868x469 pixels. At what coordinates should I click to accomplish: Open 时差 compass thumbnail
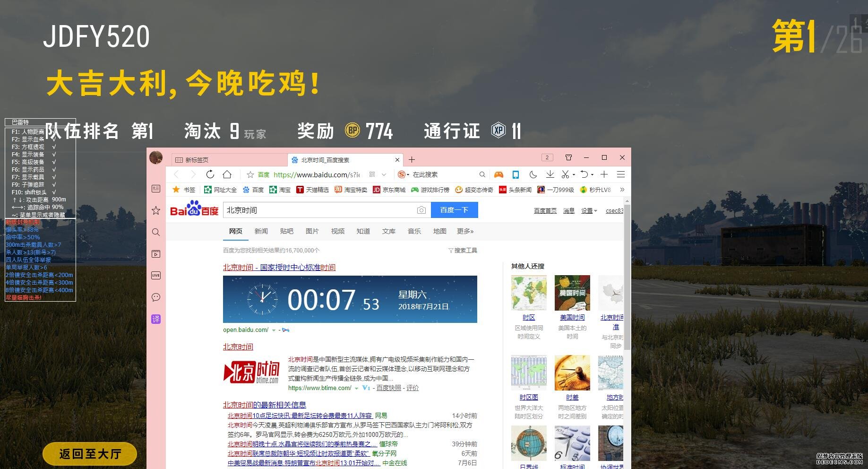pyautogui.click(x=572, y=373)
